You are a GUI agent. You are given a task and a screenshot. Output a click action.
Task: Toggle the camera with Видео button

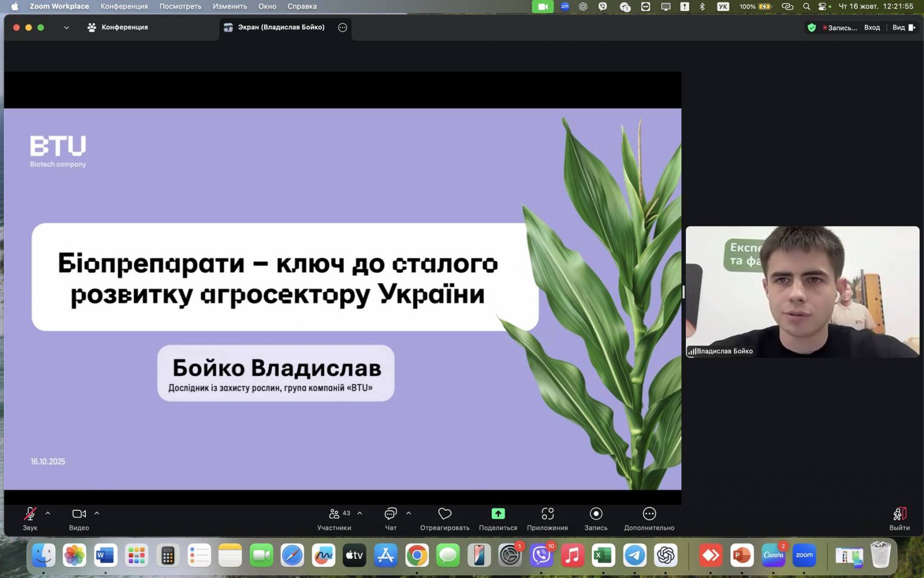coord(79,514)
